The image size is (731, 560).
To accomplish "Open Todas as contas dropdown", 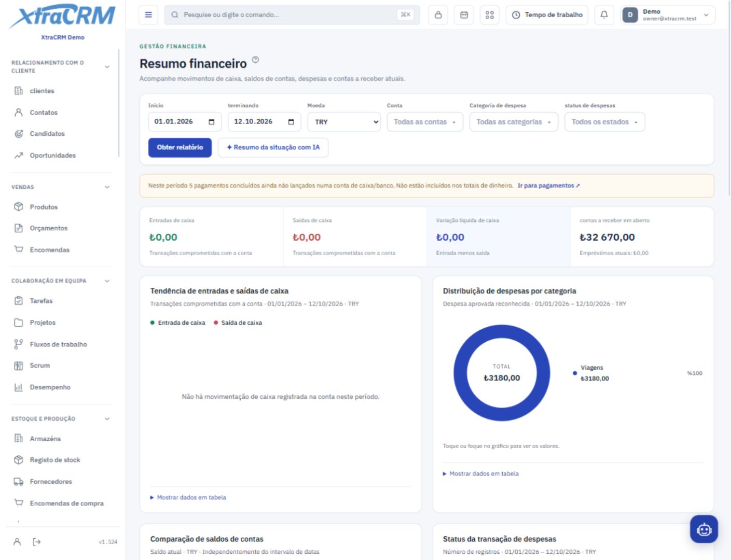I will click(x=425, y=122).
